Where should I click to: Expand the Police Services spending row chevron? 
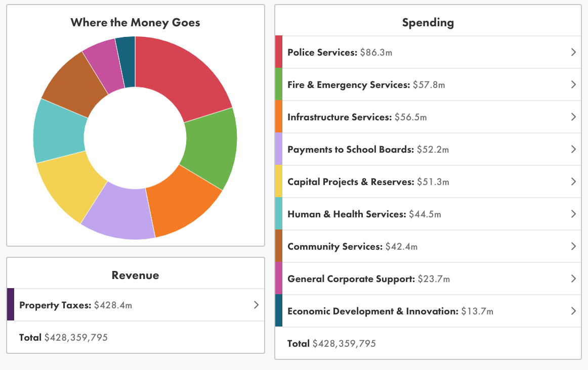tap(573, 52)
